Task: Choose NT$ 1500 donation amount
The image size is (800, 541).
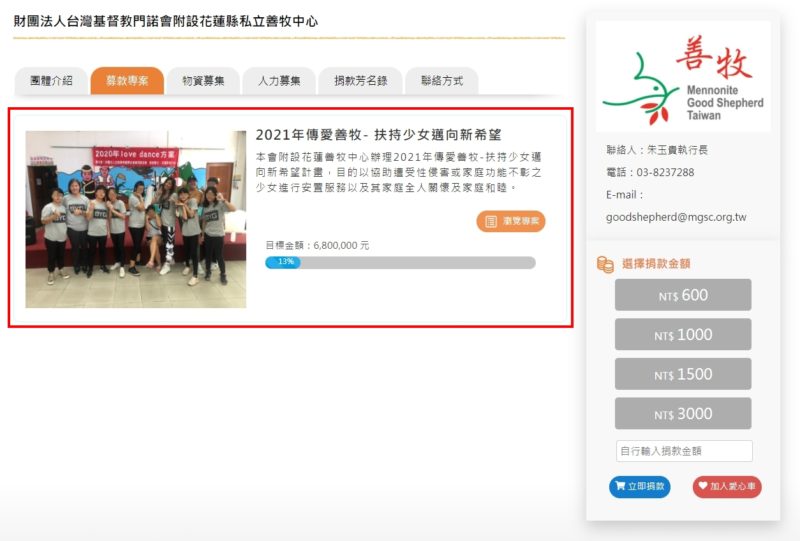Action: [683, 374]
